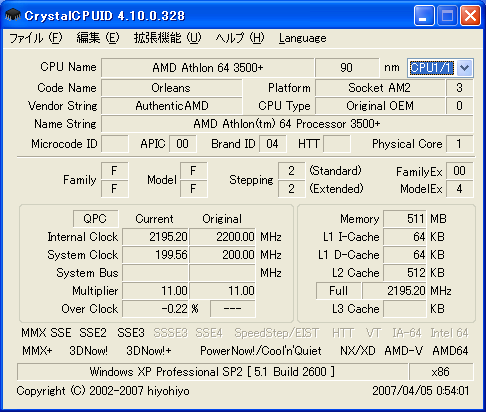Click the Name String field

(287, 124)
